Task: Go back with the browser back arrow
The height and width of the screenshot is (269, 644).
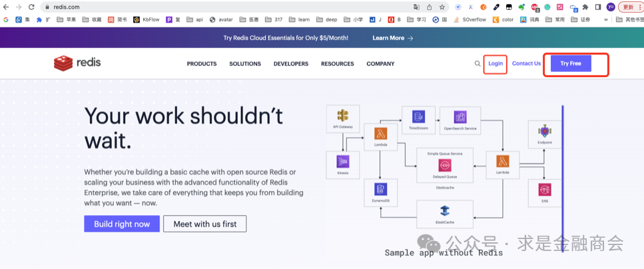Action: coord(6,7)
